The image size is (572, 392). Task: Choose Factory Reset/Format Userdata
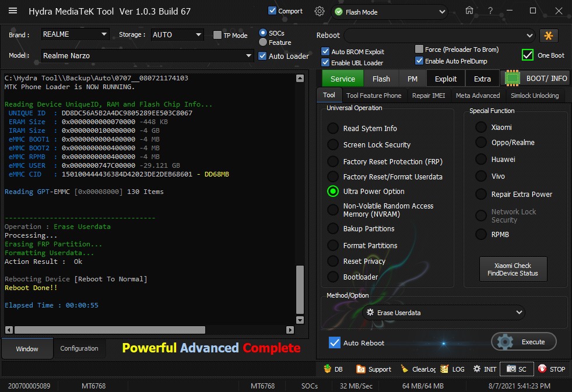pyautogui.click(x=333, y=176)
